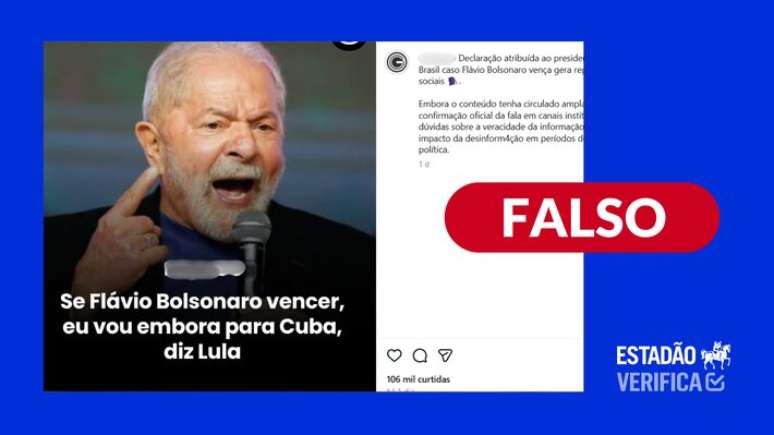Open the blurred username next to avatar
The width and height of the screenshot is (774, 435).
[436, 58]
